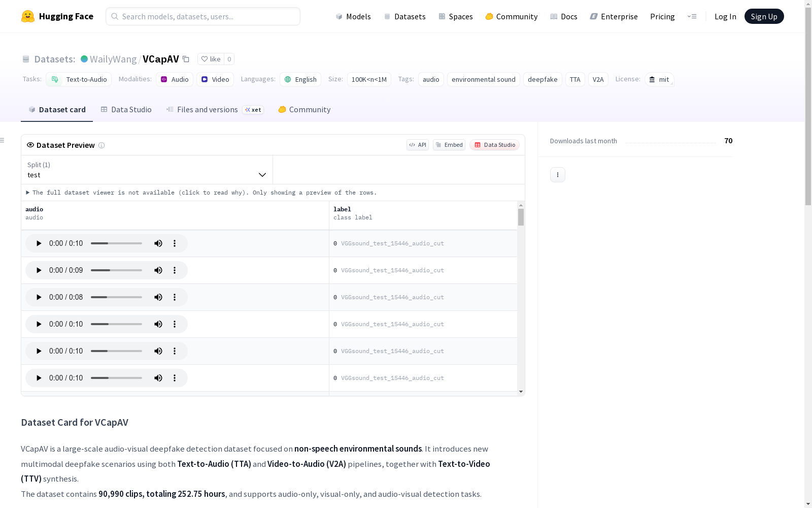
Task: Open the Files and versions tab
Action: [215, 110]
